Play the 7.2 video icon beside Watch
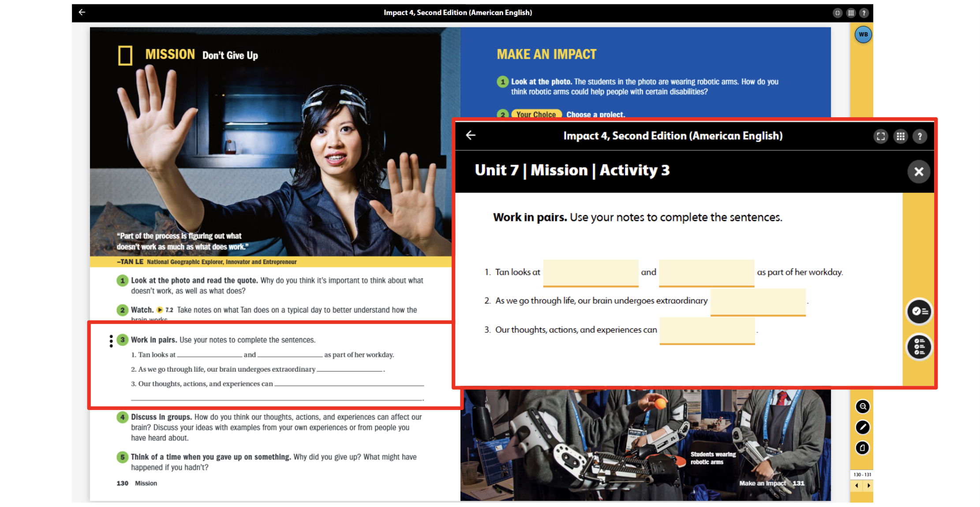 (160, 310)
